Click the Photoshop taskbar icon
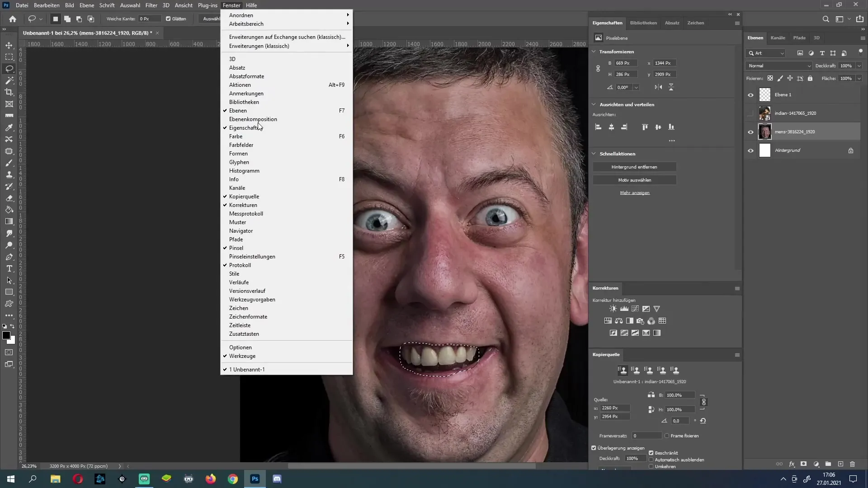 tap(255, 479)
